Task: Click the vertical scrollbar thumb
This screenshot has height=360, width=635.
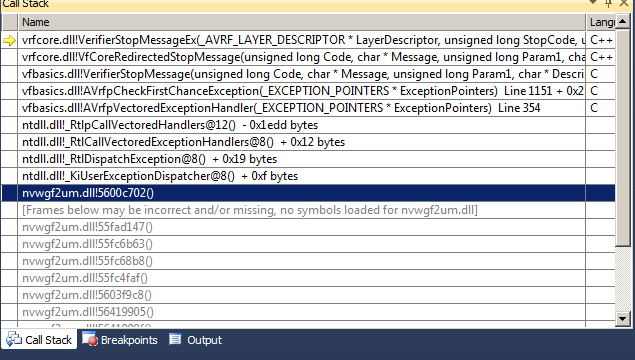Action: [622, 137]
